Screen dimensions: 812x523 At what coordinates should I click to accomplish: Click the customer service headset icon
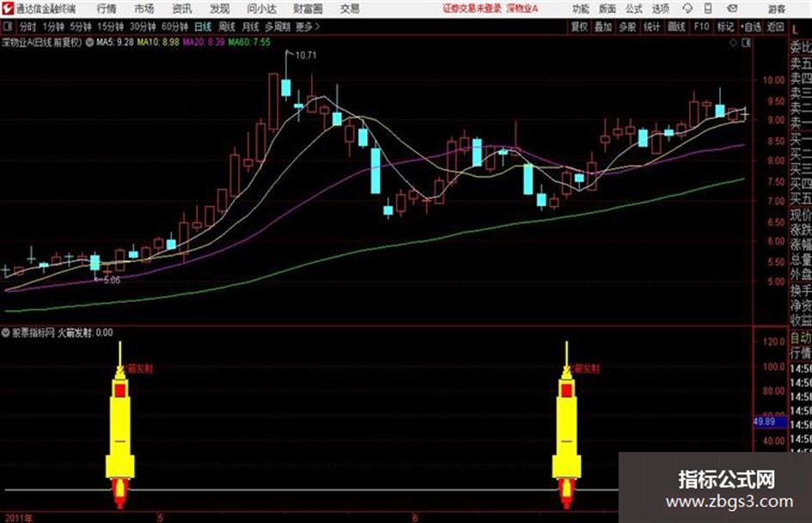coord(687,9)
